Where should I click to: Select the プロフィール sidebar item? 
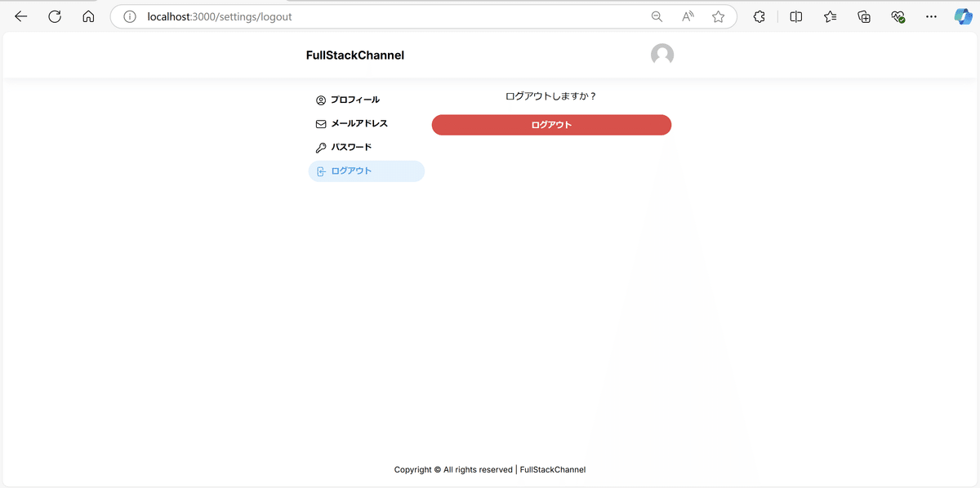pos(367,100)
